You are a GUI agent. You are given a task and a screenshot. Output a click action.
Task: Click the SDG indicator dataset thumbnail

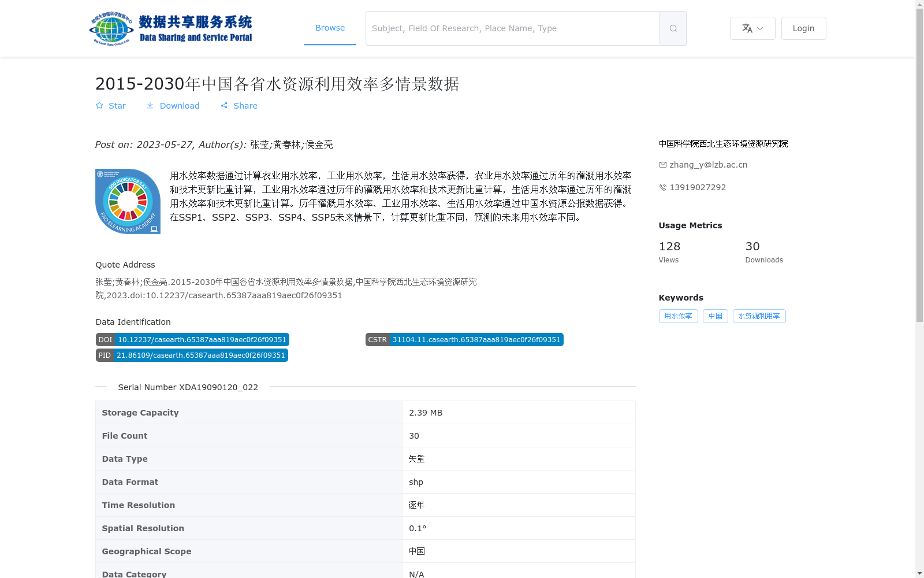coord(128,201)
